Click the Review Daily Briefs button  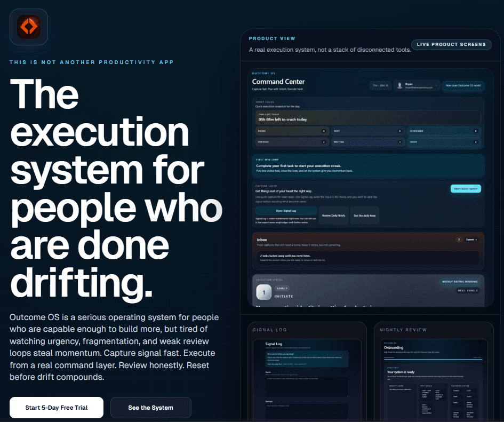pos(334,216)
